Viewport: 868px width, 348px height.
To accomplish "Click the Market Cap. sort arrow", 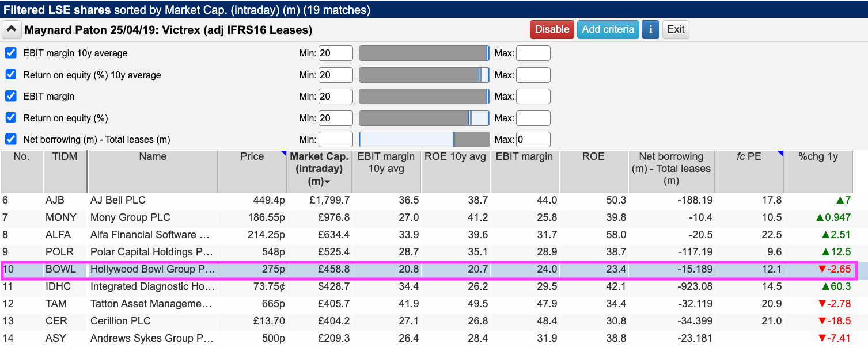I will [328, 182].
